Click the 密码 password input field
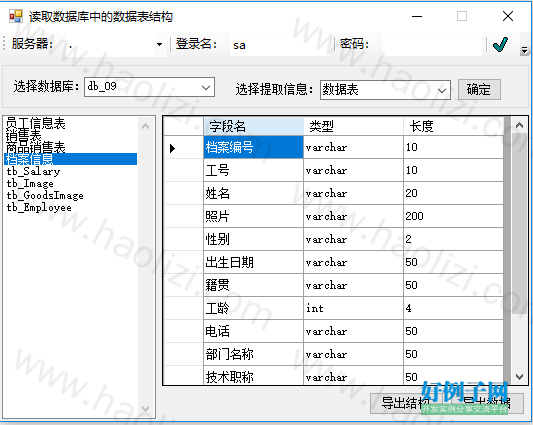533x425 pixels. [431, 45]
